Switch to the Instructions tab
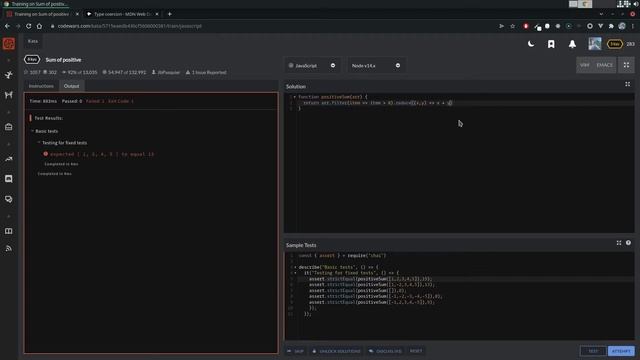The width and height of the screenshot is (640, 360). pyautogui.click(x=41, y=86)
